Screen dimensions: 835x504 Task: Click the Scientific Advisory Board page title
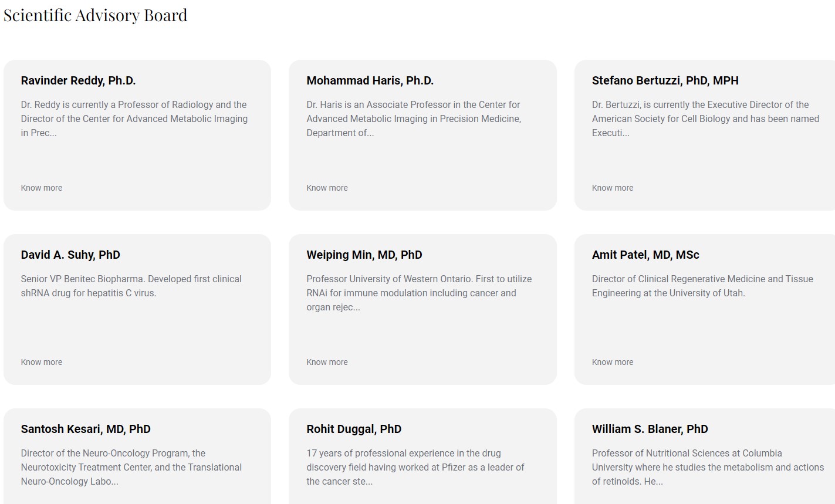click(x=96, y=15)
